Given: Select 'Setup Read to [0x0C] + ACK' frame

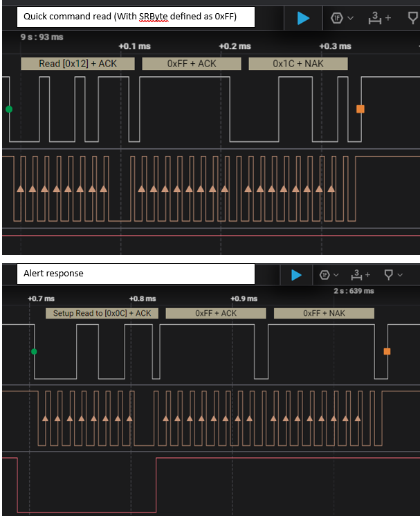Looking at the screenshot, I should click(102, 313).
